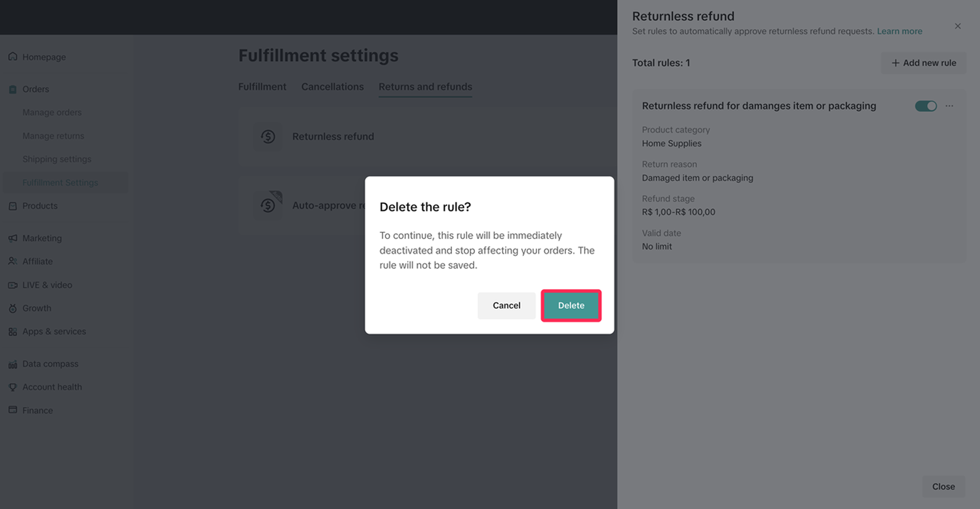Click the Marketing megaphone icon
Screen dimensions: 980x509
coord(13,238)
